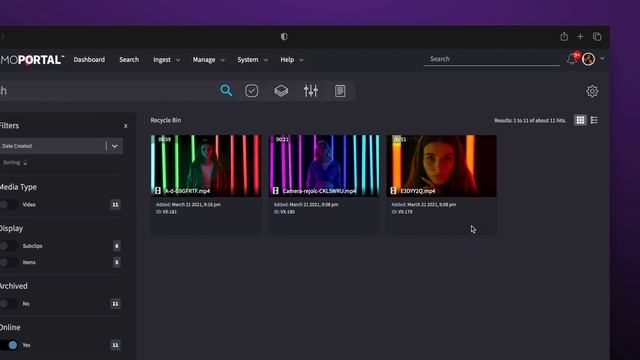Click the Video count badge 11
This screenshot has width=640, height=360.
pos(115,204)
